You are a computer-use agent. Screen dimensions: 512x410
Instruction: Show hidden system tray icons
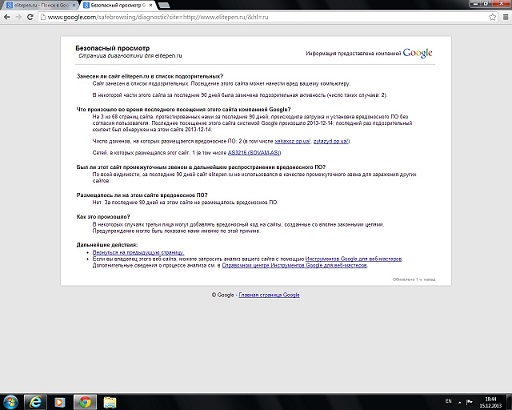coord(460,403)
